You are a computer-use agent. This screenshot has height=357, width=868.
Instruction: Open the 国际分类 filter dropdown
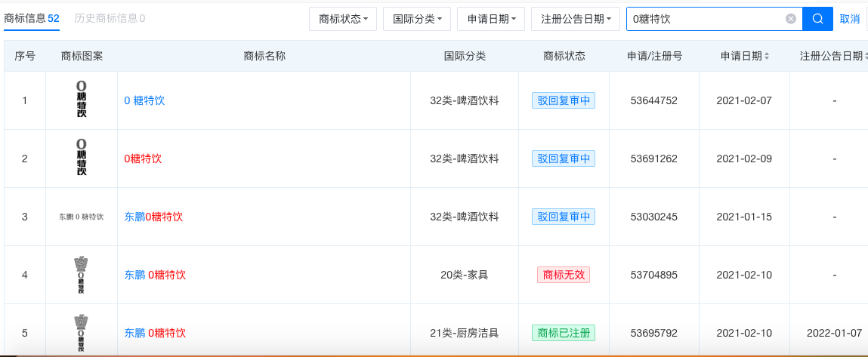tap(417, 19)
